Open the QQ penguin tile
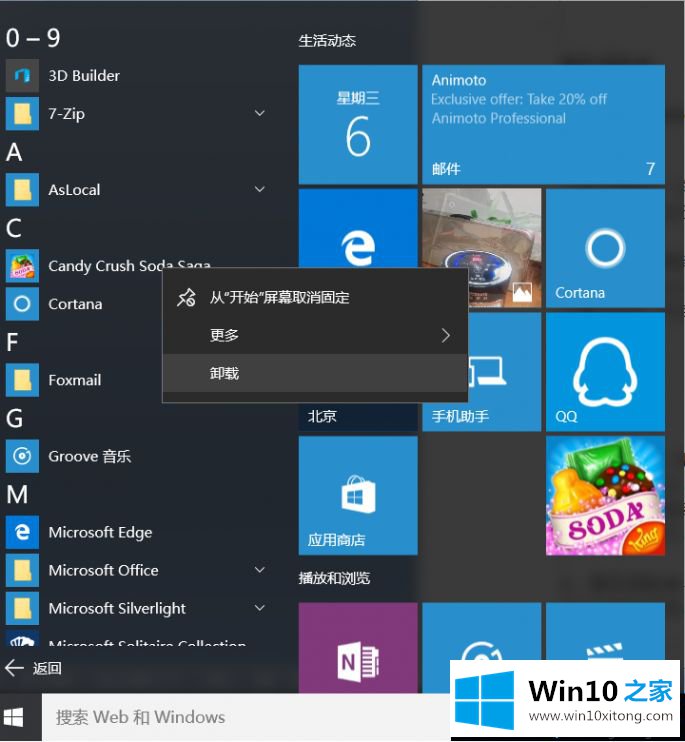Viewport: 685px width, 742px height. 606,372
